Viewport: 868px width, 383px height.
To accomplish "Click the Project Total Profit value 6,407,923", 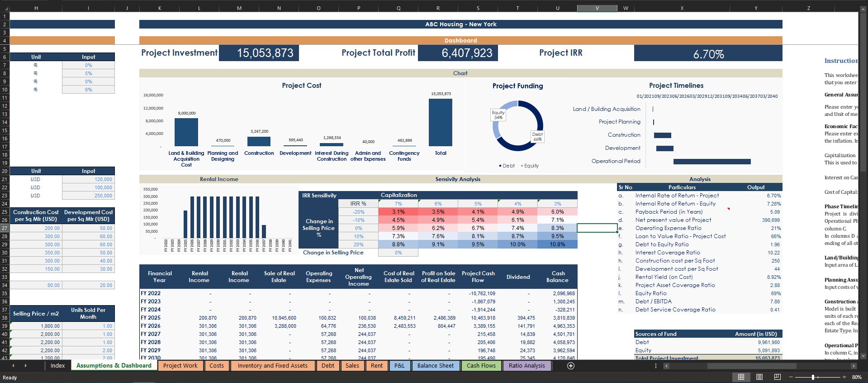I will (x=458, y=53).
